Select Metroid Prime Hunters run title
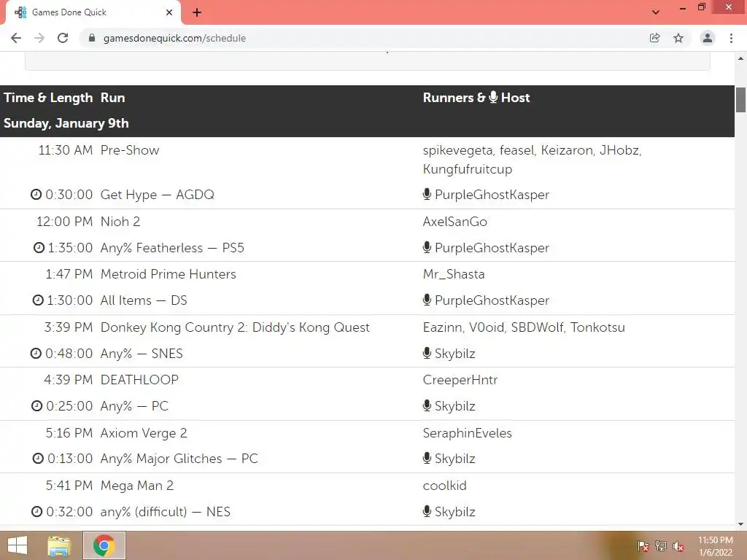This screenshot has height=560, width=747. pyautogui.click(x=169, y=274)
